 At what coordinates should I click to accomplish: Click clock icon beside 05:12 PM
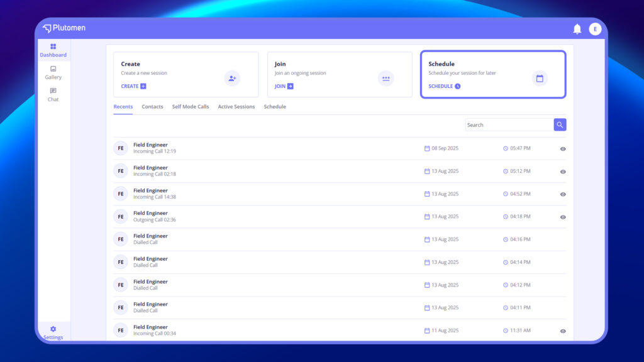click(x=506, y=171)
